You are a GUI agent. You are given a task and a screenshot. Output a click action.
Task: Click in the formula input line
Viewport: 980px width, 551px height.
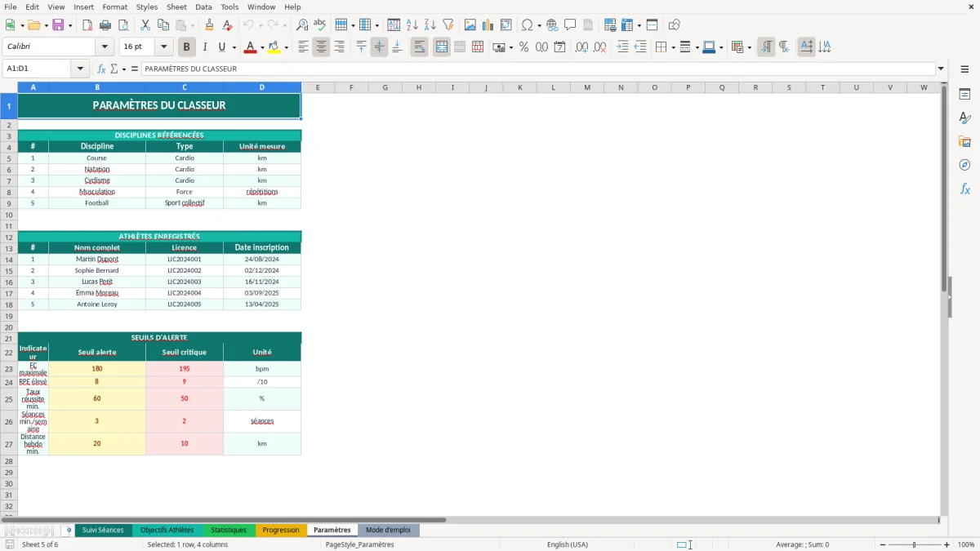coord(537,69)
